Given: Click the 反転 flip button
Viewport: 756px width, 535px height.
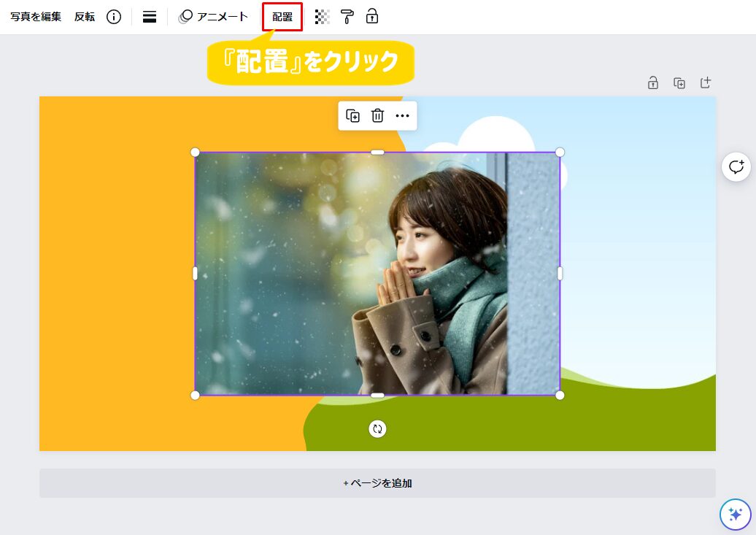Looking at the screenshot, I should pyautogui.click(x=85, y=17).
